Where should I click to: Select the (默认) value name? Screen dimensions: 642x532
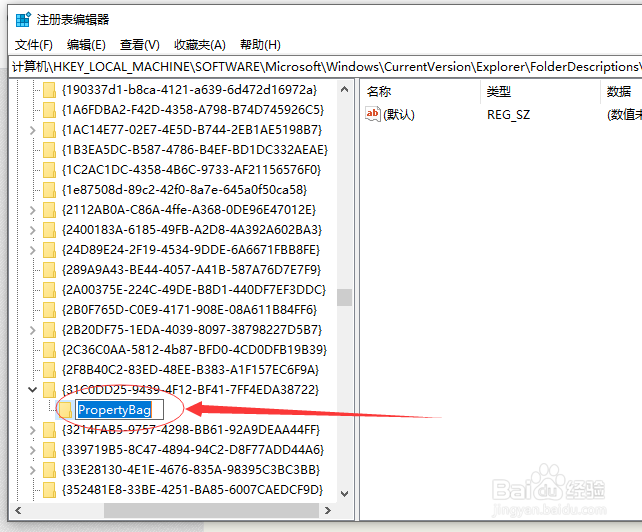coord(399,115)
